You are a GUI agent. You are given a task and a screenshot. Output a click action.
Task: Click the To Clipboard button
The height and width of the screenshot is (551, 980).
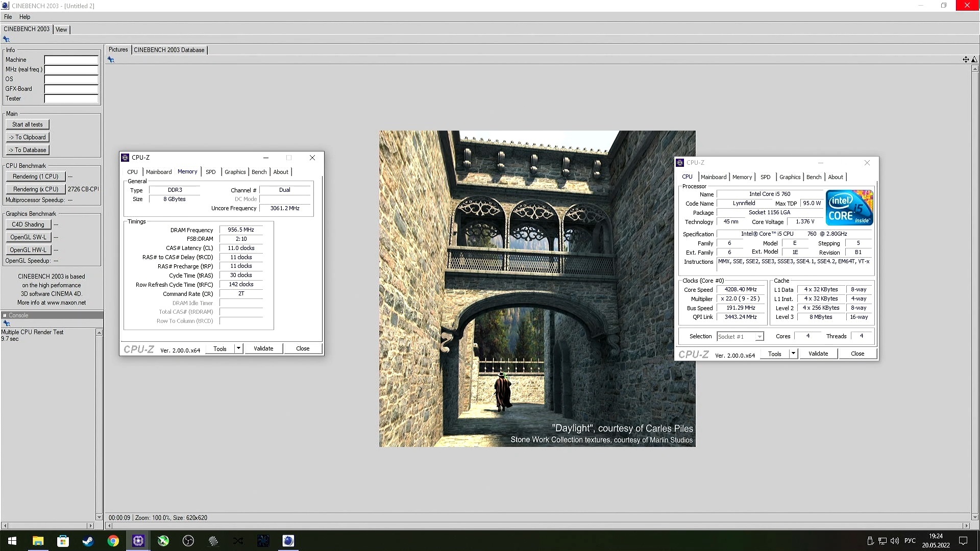(28, 137)
